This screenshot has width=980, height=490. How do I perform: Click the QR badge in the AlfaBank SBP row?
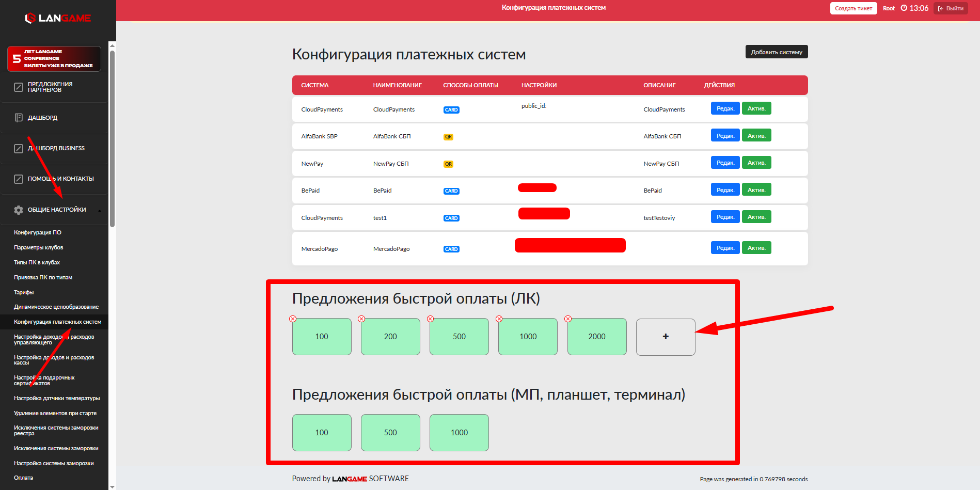pos(448,137)
